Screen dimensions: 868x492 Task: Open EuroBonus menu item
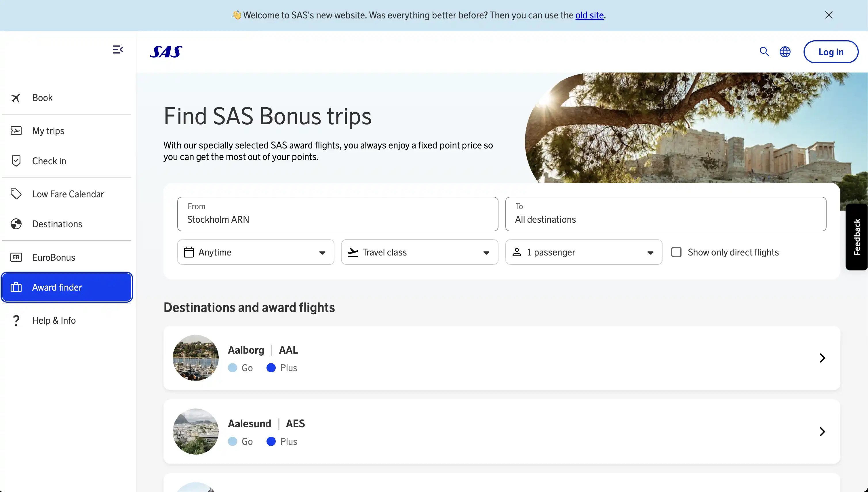[x=66, y=257]
